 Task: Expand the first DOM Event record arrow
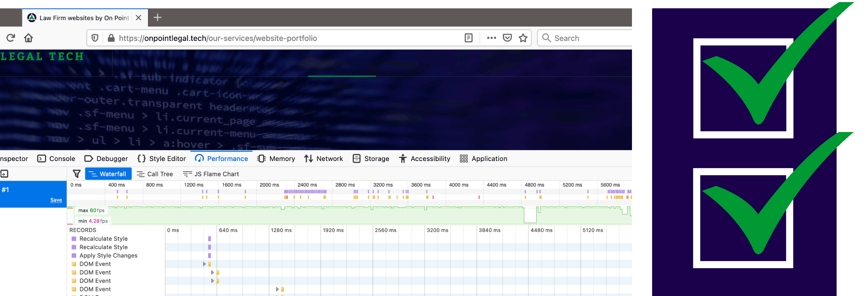pyautogui.click(x=204, y=264)
